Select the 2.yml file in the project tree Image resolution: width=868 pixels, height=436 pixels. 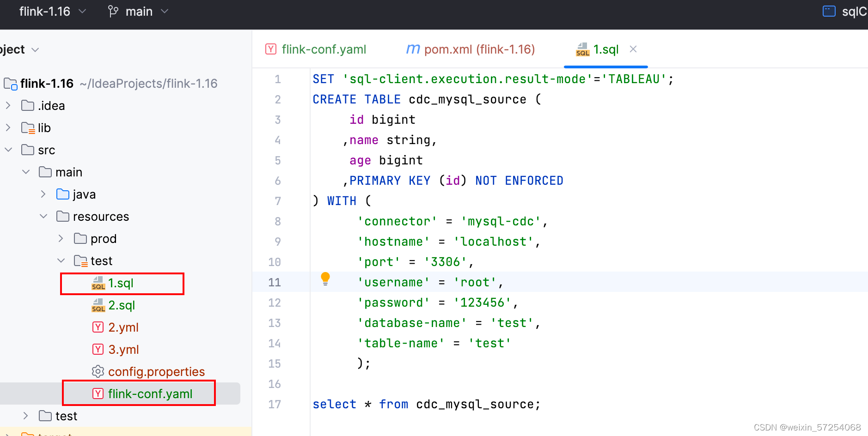pos(123,327)
